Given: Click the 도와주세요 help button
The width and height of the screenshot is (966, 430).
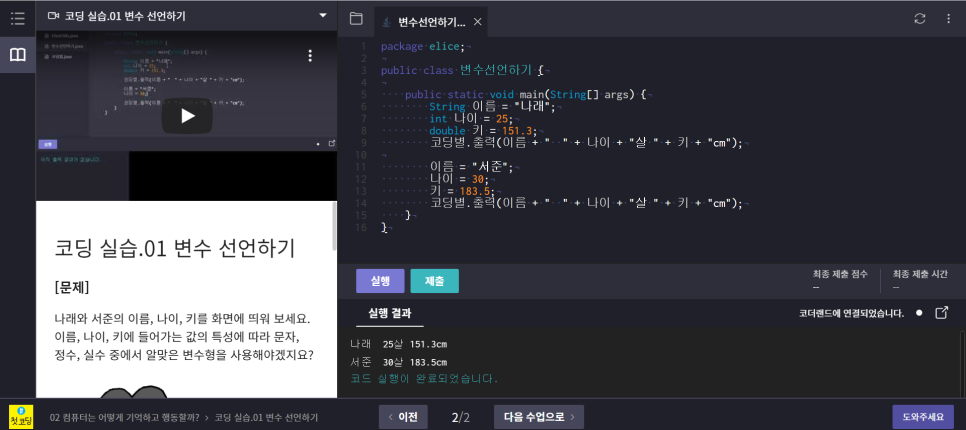Looking at the screenshot, I should (923, 417).
